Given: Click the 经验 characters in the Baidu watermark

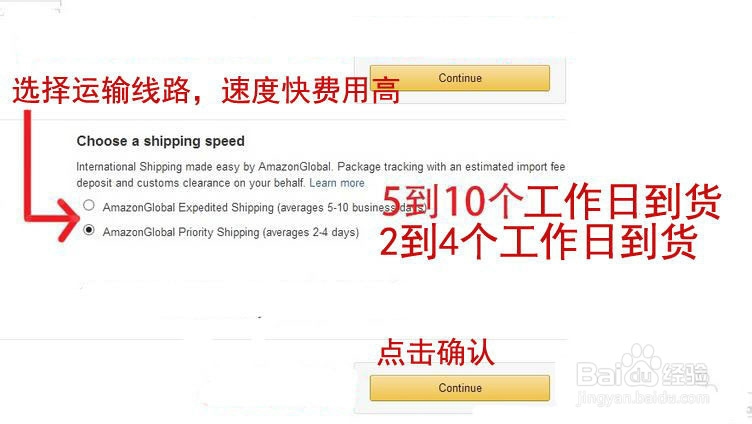Looking at the screenshot, I should pos(685,375).
